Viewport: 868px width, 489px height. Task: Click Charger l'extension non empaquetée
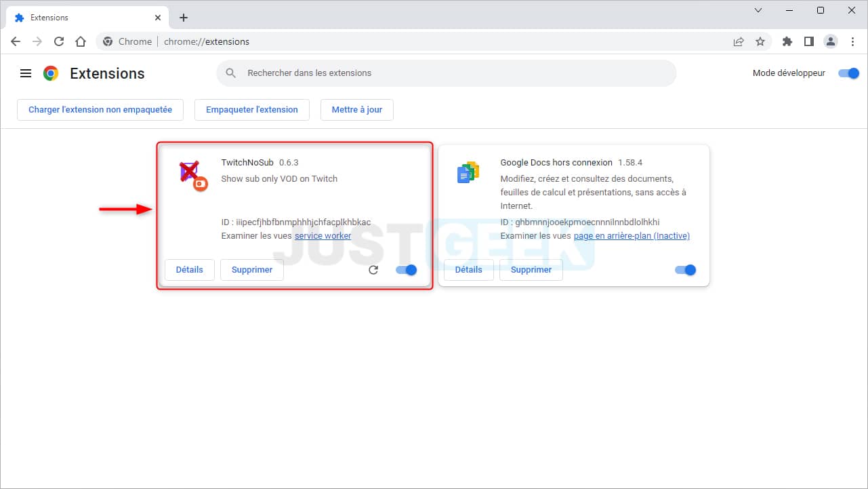tap(100, 110)
